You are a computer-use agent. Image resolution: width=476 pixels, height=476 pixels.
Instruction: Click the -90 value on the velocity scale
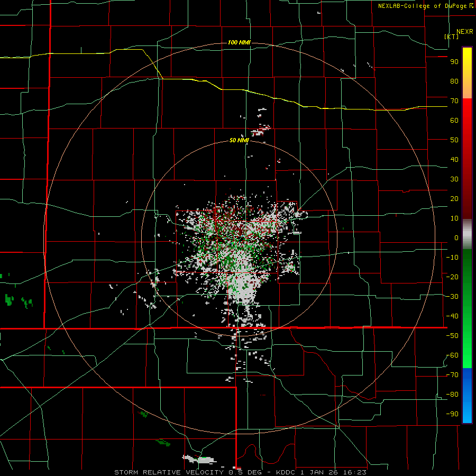452,414
